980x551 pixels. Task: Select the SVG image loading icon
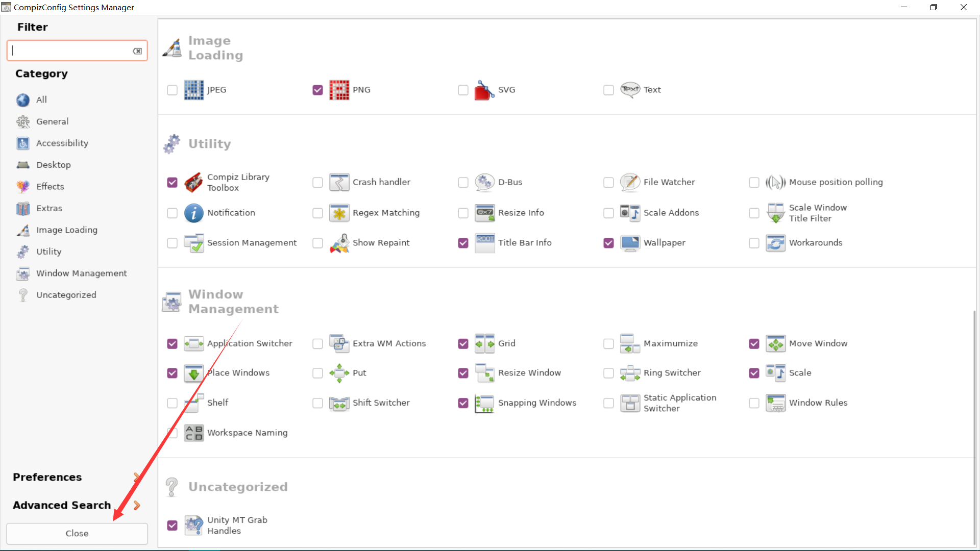click(x=483, y=90)
